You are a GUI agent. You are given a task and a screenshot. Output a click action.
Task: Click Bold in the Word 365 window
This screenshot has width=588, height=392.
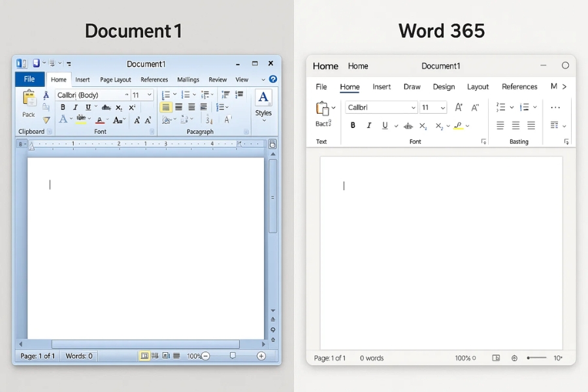pos(353,125)
